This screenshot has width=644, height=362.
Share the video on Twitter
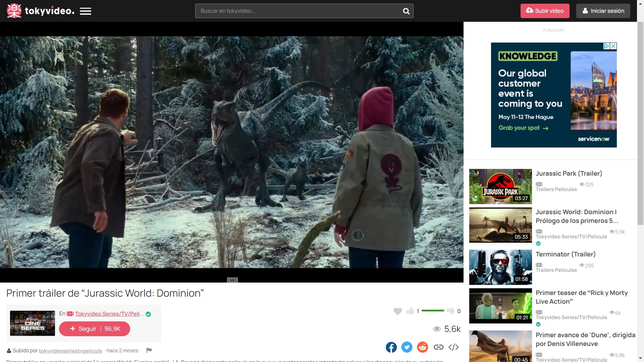[x=407, y=347]
